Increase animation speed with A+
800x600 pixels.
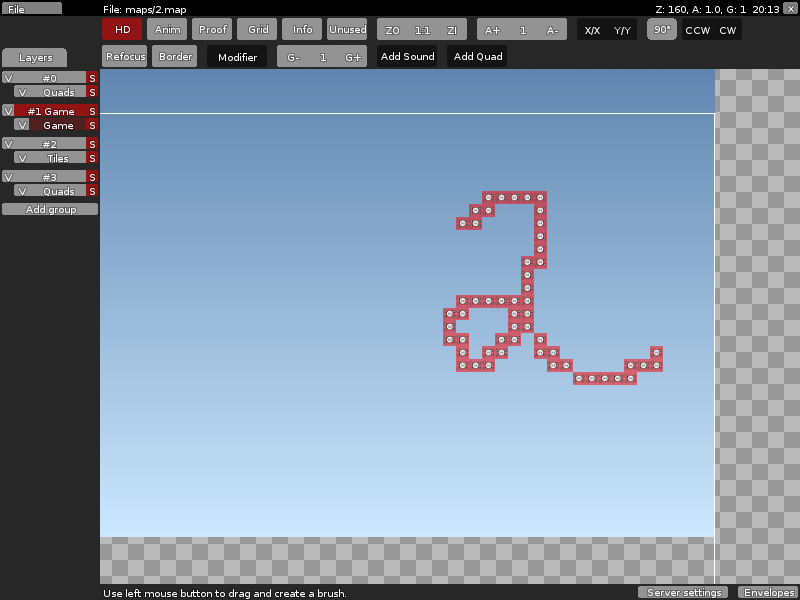pos(492,30)
